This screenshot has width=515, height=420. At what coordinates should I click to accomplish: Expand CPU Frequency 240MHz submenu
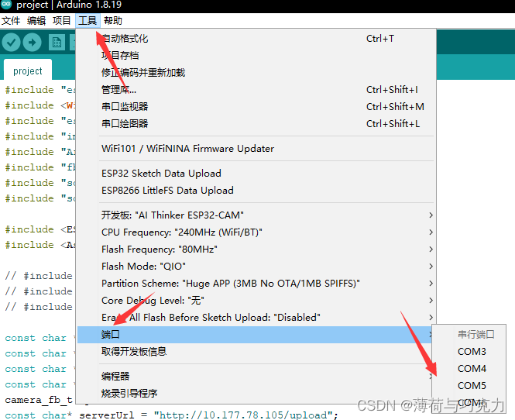[x=256, y=232]
